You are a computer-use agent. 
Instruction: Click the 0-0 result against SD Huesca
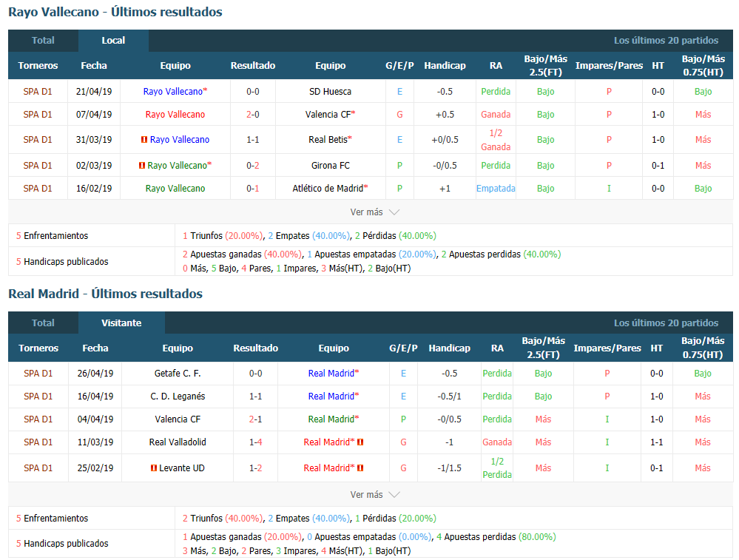(253, 92)
